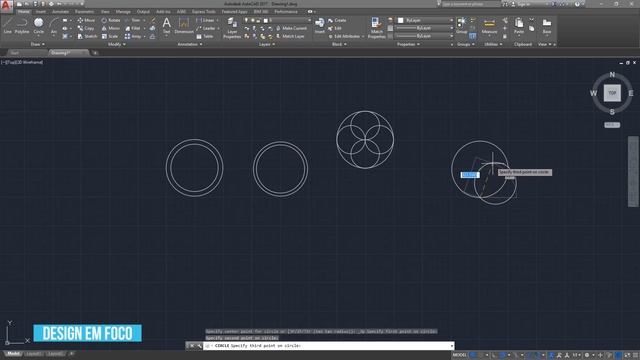640x360 pixels.
Task: Click North on the ViewCube compass
Action: pos(612,74)
